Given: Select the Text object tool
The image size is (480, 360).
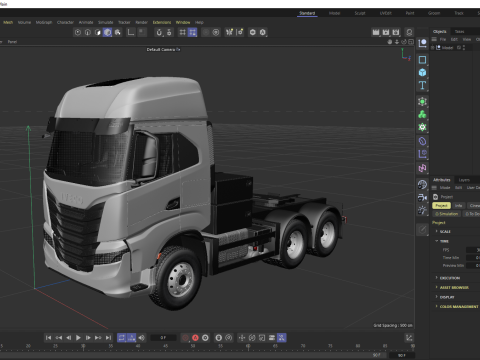Looking at the screenshot, I should 422,85.
